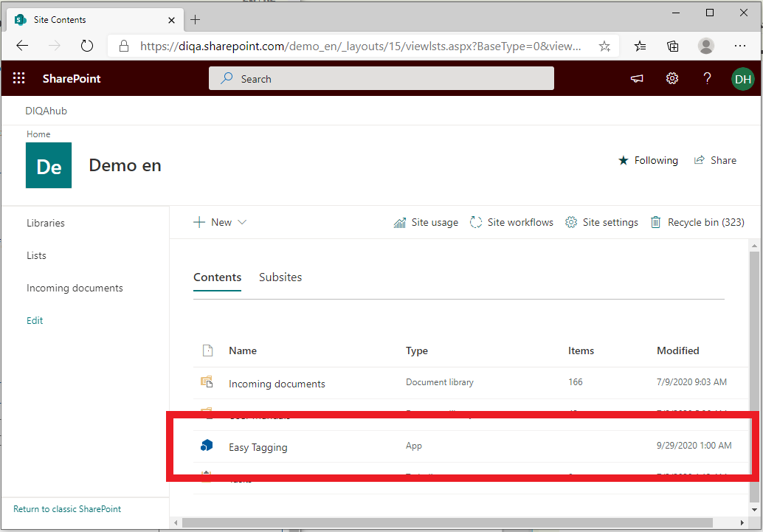Click Return to classic SharePoint link
763x532 pixels.
(x=67, y=509)
